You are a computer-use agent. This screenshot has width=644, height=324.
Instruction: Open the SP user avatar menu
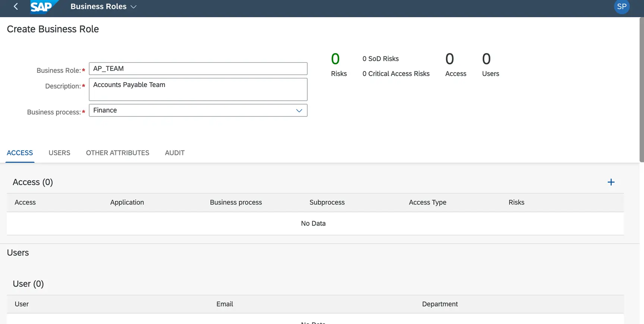(x=621, y=7)
